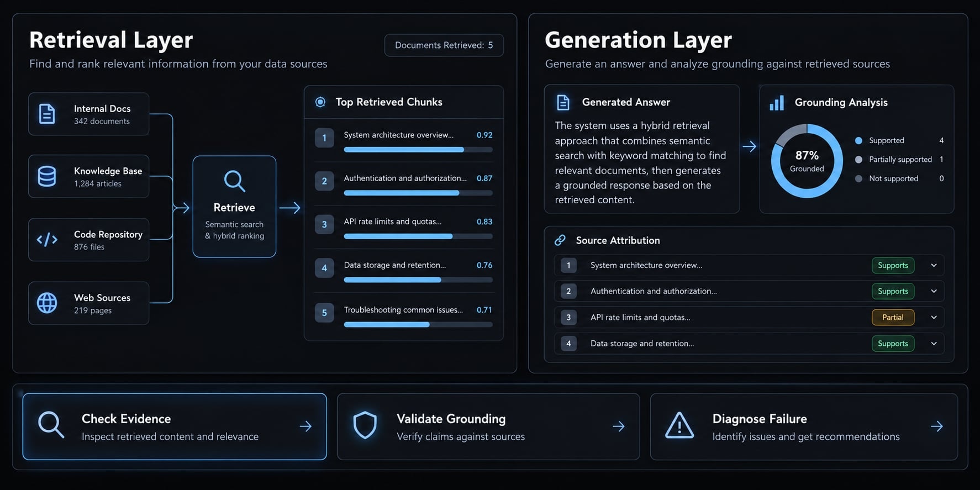980x490 pixels.
Task: Click the 0.76 score for Data storage
Action: coord(484,265)
